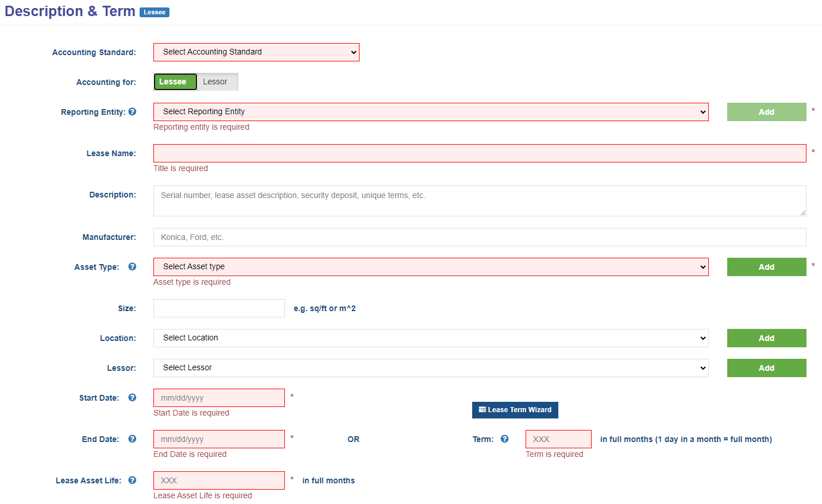
Task: Click 'Lease Asset Life is required' message
Action: 202,495
